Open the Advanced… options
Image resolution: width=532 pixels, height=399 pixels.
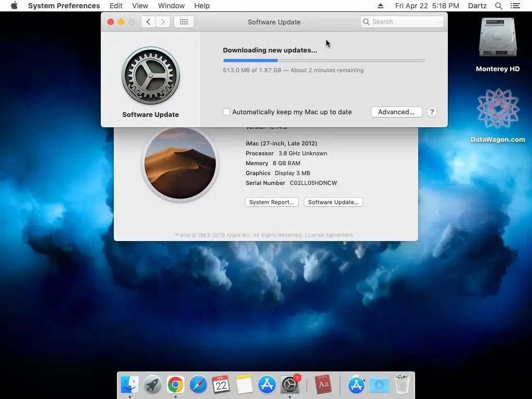pos(396,112)
